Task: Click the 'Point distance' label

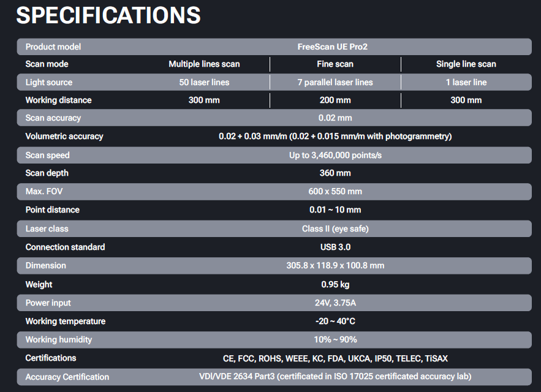Action: [x=53, y=210]
